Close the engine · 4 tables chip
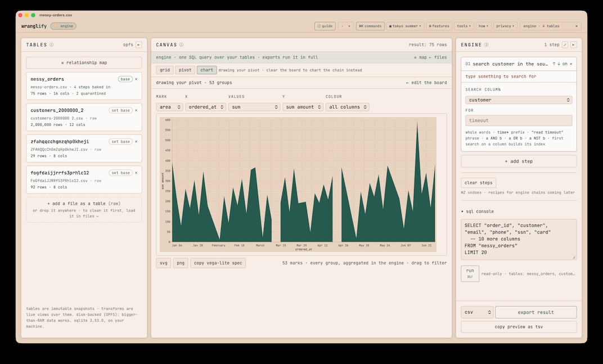Viewport: 603px width, 364px height. pos(577,26)
